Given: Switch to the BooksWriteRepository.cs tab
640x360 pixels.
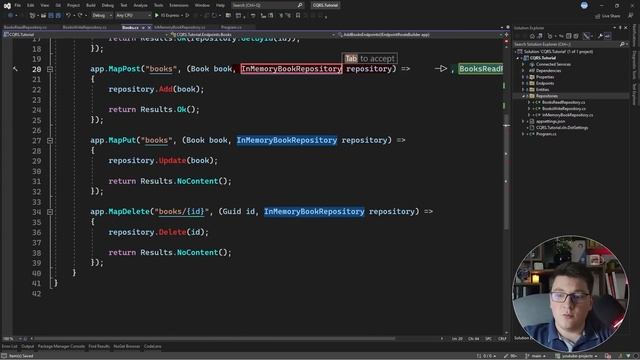Looking at the screenshot, I should (84, 27).
